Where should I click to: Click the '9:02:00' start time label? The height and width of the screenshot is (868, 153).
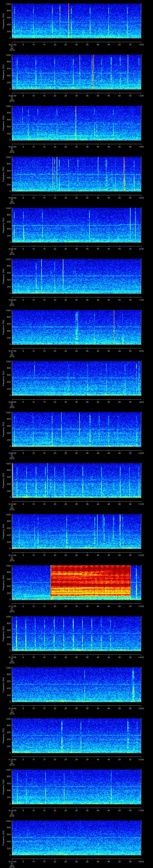[x=12, y=96]
